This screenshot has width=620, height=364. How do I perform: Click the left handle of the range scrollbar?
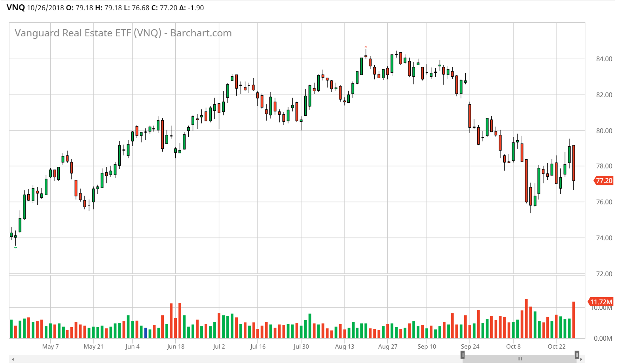(463, 355)
